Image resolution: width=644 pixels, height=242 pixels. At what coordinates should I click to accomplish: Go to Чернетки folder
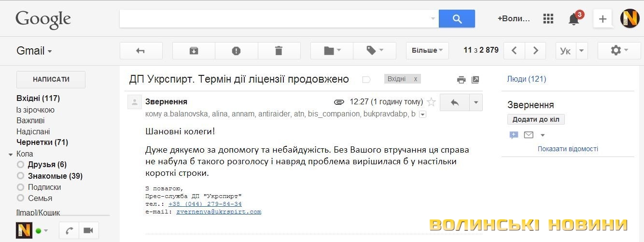coord(42,142)
